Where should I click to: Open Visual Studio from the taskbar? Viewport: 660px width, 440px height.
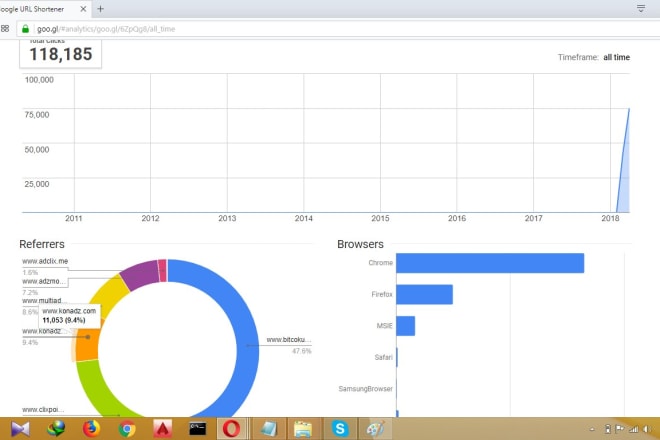click(x=20, y=429)
